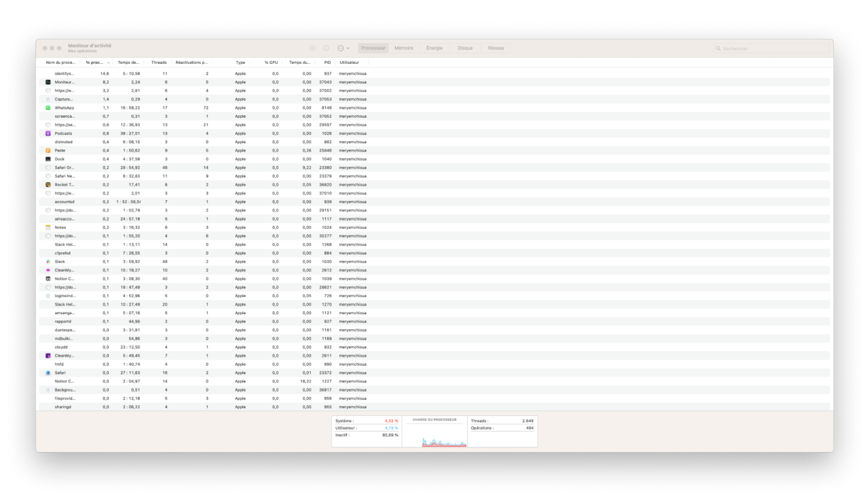Select the fileprovid... process row
The image size is (866, 504).
click(x=435, y=399)
